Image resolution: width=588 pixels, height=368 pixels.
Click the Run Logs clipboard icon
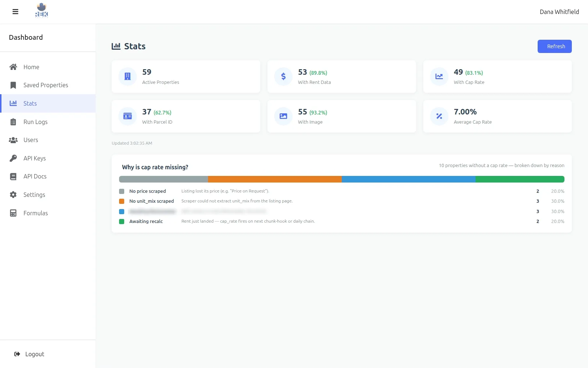13,122
